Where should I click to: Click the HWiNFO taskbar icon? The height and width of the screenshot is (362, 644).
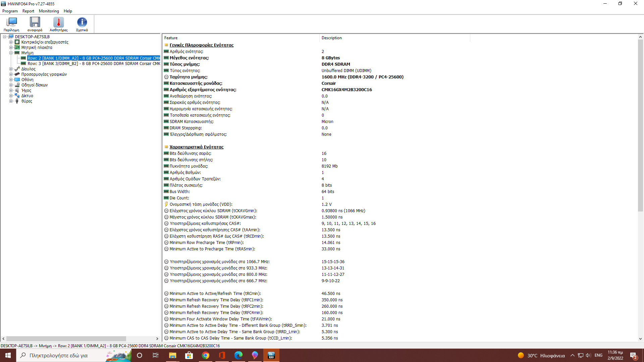(x=271, y=355)
